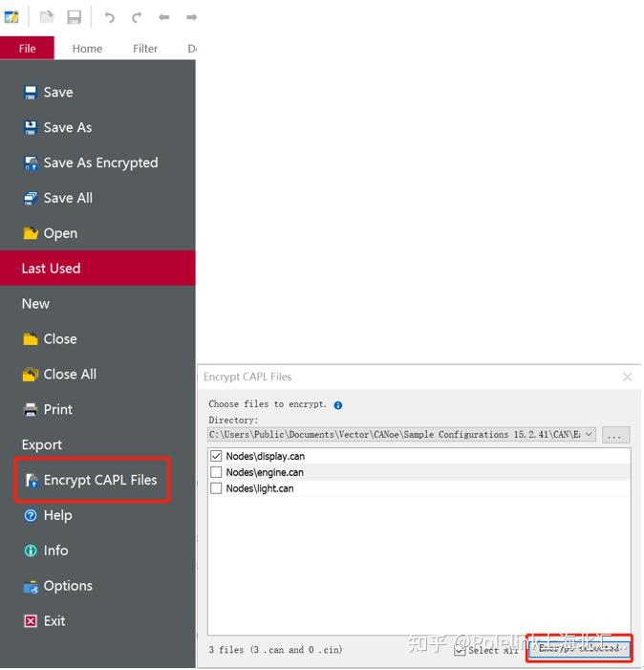Open the Encrypt CAPL Files entry
The height and width of the screenshot is (670, 644).
pos(93,480)
